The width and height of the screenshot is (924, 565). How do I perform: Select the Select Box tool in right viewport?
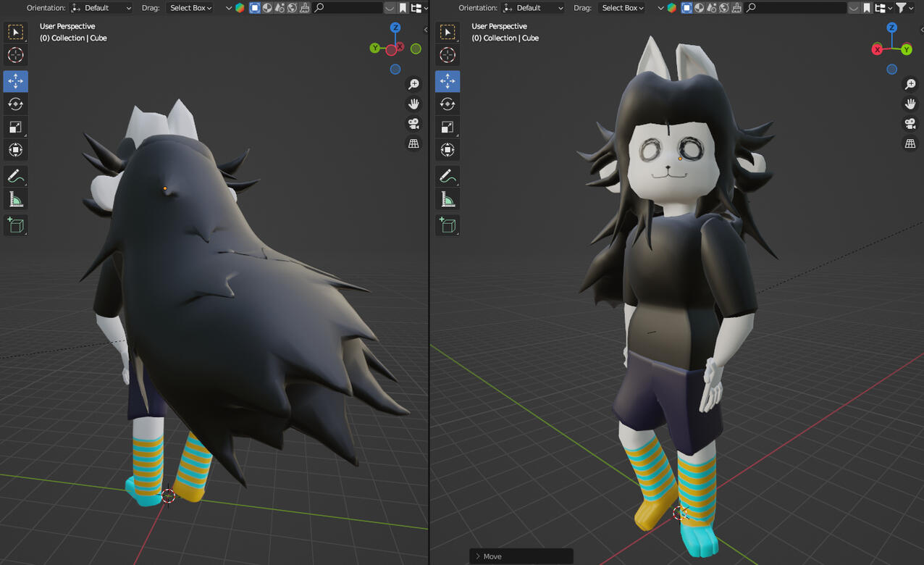[448, 32]
